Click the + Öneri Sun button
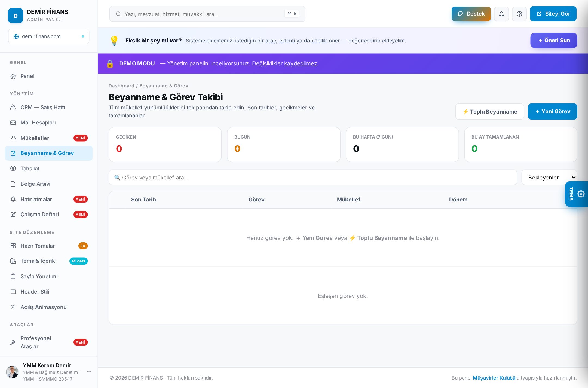588x388 pixels. [554, 41]
